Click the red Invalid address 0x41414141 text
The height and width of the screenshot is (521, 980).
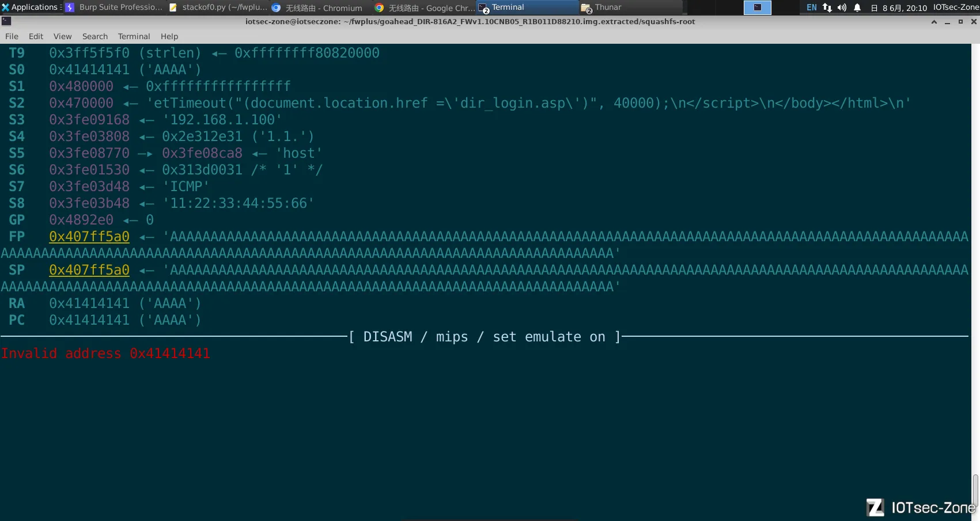(105, 353)
